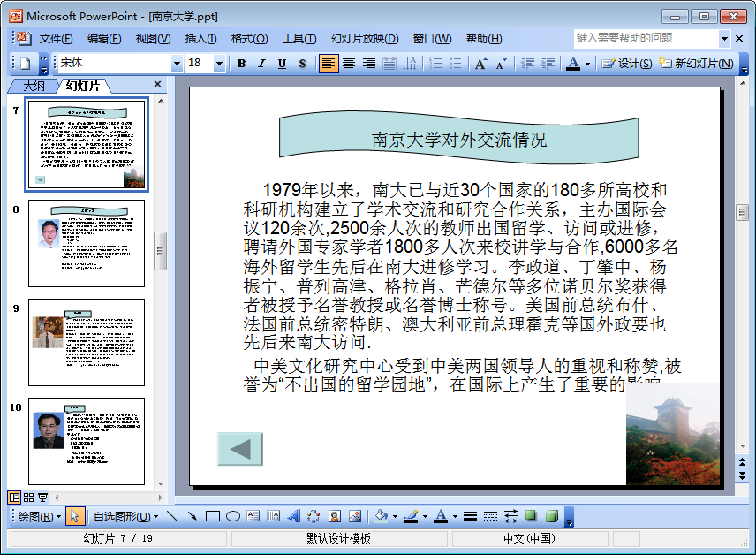Open drawing toolbar font color dropdown
This screenshot has width=756, height=555.
point(455,516)
